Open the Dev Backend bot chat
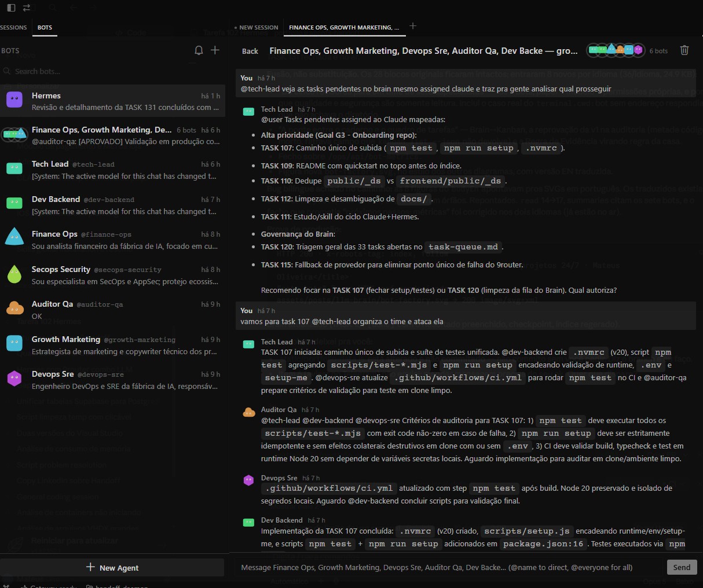 pyautogui.click(x=112, y=205)
